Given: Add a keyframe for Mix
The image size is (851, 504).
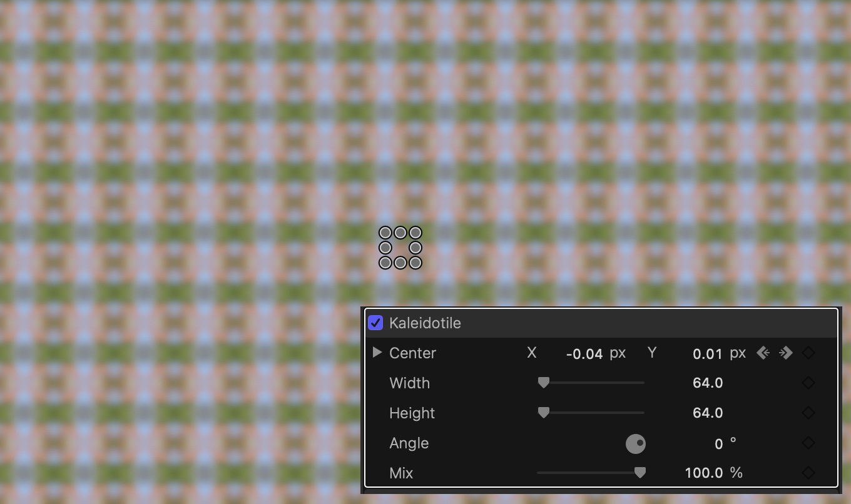Looking at the screenshot, I should coord(808,473).
